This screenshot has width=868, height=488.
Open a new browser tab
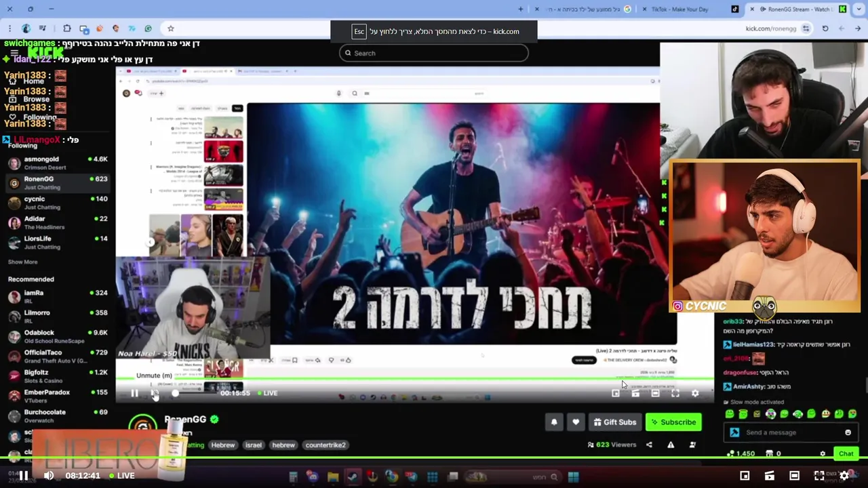click(521, 9)
